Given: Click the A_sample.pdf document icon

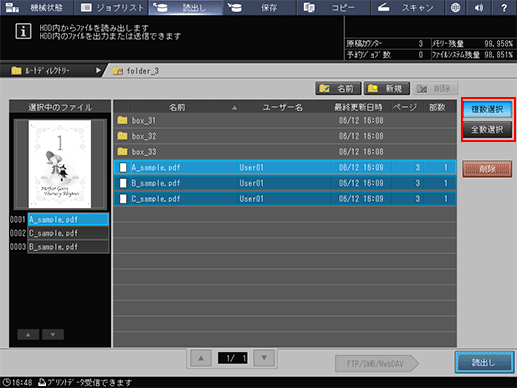Looking at the screenshot, I should 123,167.
